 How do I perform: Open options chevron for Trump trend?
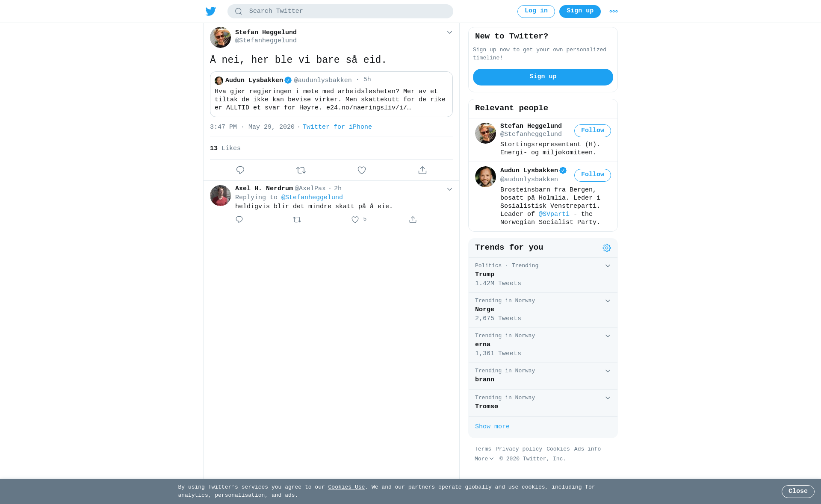(608, 266)
